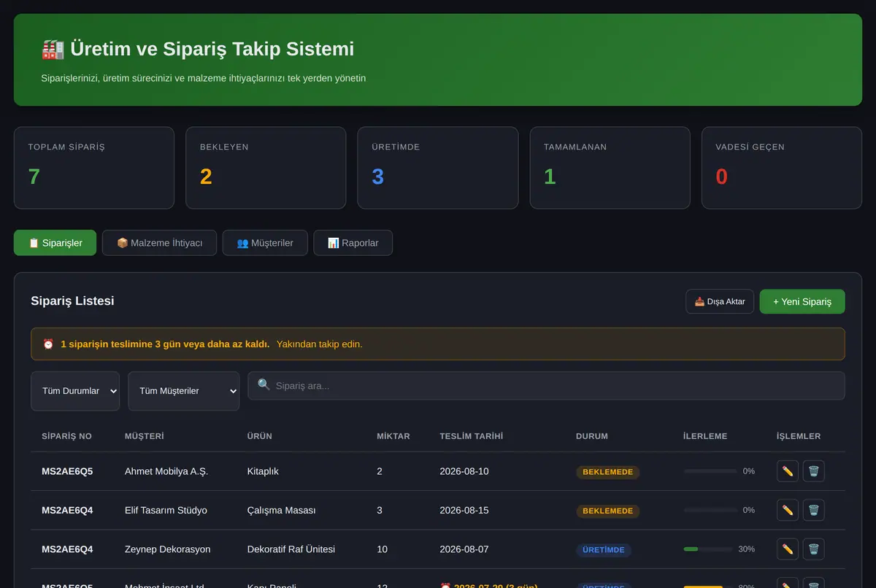Image resolution: width=876 pixels, height=588 pixels.
Task: Delete the Ahmet Mobilya Kitaplık order
Action: coord(814,471)
